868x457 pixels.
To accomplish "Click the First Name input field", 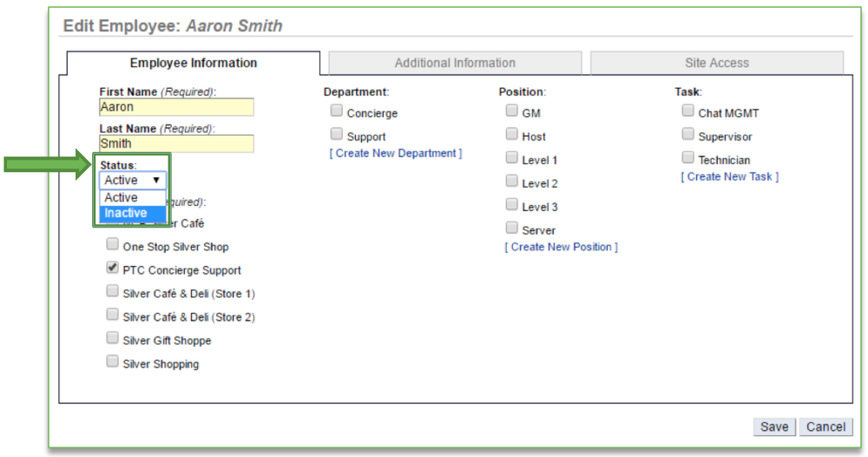I will point(176,107).
